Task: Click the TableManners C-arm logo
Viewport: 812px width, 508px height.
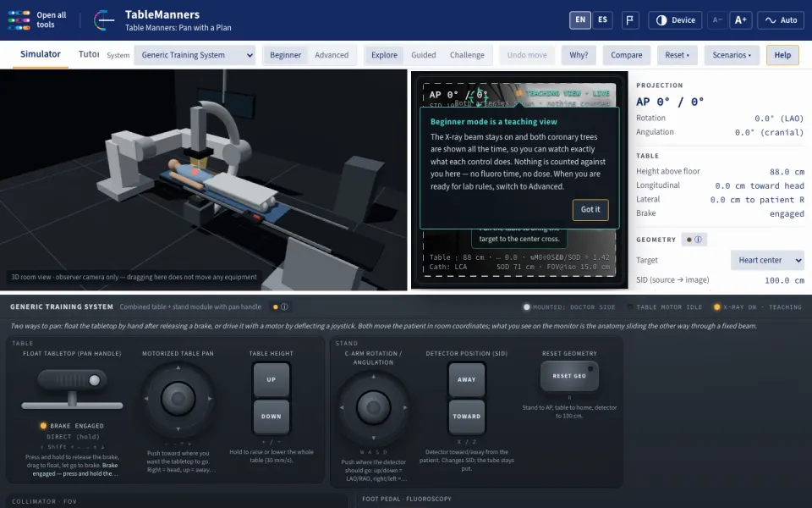Action: [104, 20]
